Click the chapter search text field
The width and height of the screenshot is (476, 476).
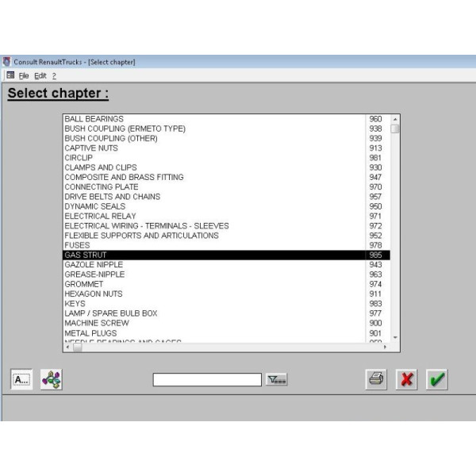point(206,380)
